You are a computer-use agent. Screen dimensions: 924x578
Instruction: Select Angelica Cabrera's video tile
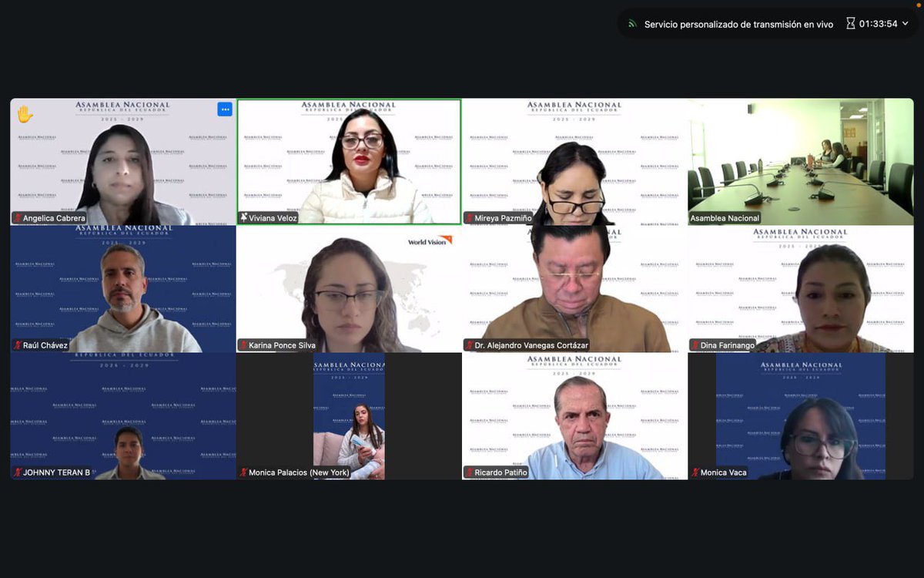point(123,162)
